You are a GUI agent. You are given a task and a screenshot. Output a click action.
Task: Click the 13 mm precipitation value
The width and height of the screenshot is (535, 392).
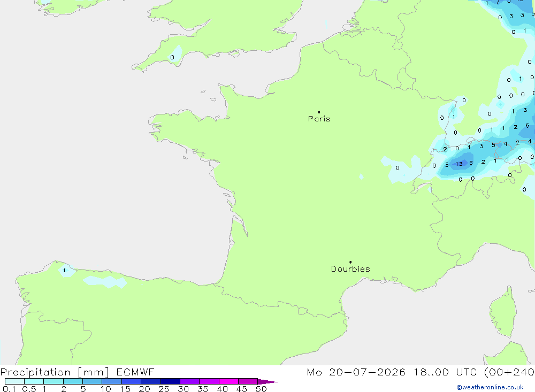click(459, 164)
